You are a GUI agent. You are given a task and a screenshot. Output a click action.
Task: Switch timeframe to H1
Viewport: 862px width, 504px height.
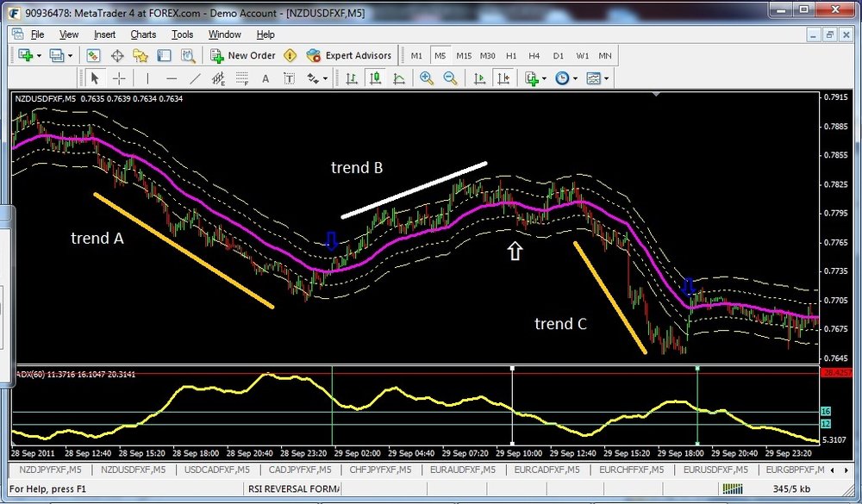coord(511,55)
